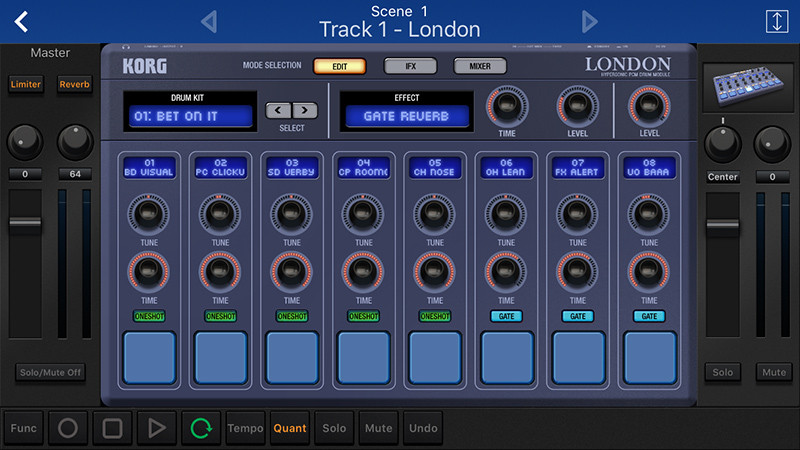
Task: Click the effect LEVEL knob
Action: pyautogui.click(x=578, y=106)
